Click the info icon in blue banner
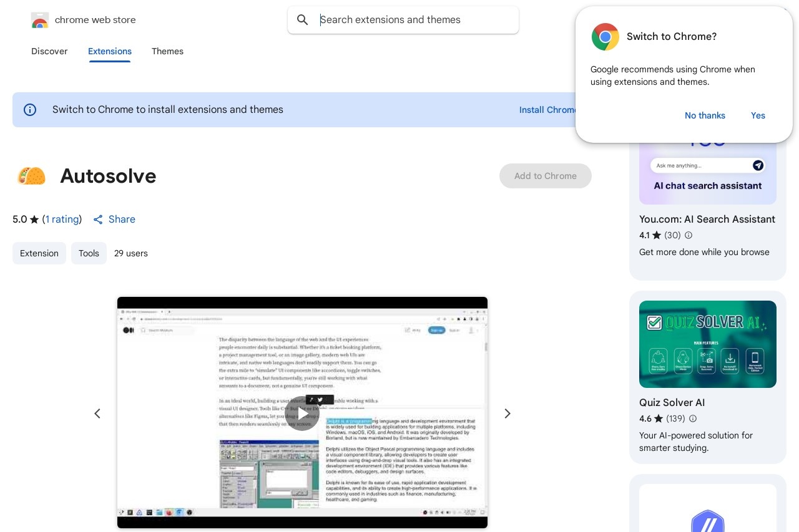The height and width of the screenshot is (532, 799). 30,110
